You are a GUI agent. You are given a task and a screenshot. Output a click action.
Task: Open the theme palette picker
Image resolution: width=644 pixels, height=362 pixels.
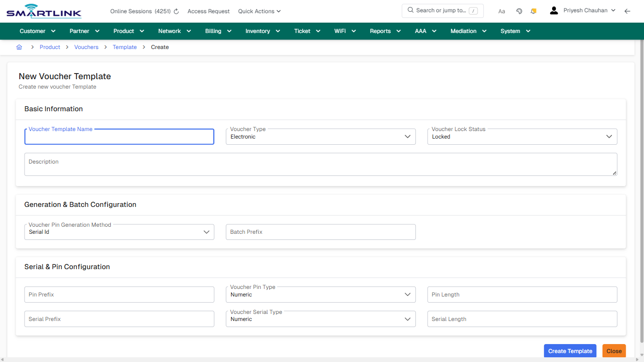(x=519, y=10)
